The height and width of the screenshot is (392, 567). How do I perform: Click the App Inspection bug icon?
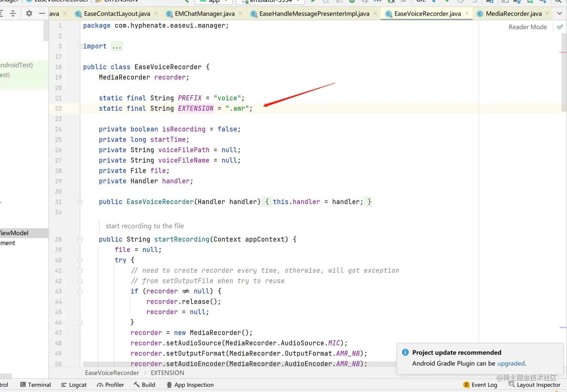[x=169, y=385]
